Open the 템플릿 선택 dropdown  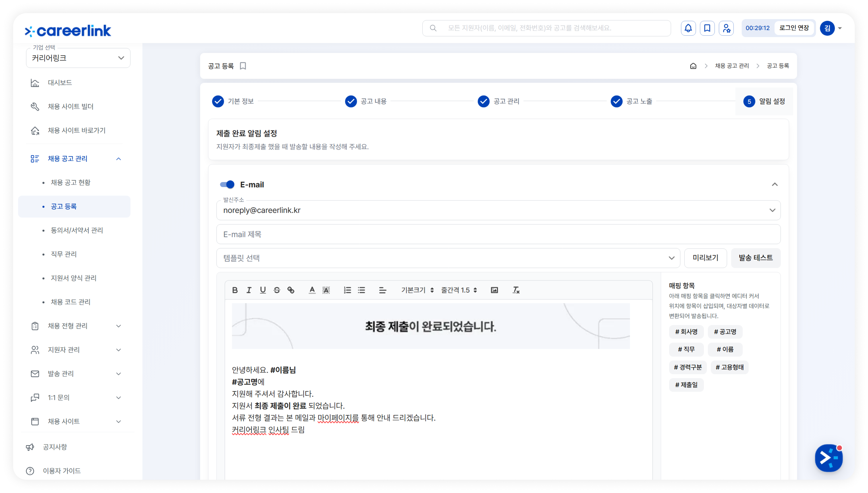click(x=448, y=258)
